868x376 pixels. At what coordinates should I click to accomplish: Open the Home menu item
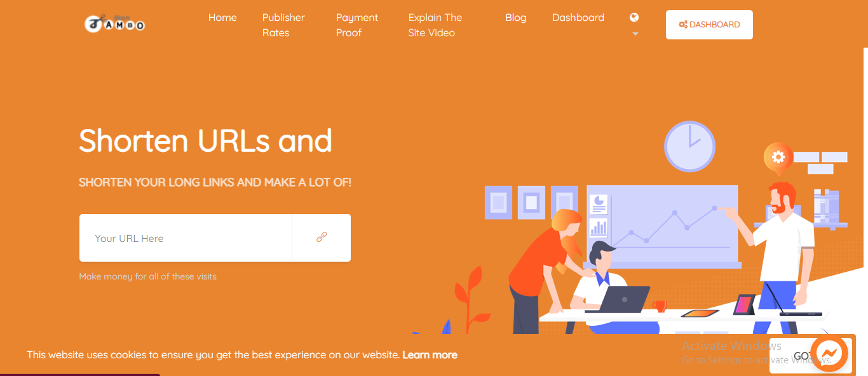222,18
